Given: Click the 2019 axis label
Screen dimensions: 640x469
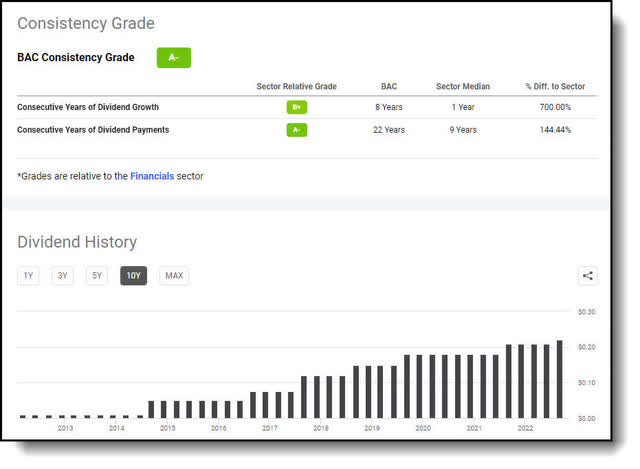Looking at the screenshot, I should pyautogui.click(x=372, y=428).
